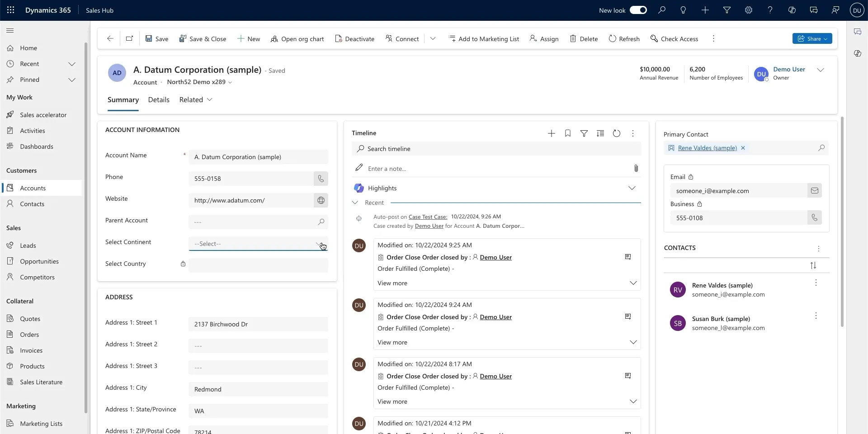The width and height of the screenshot is (868, 434).
Task: Open the Select Continent dropdown
Action: coord(259,244)
